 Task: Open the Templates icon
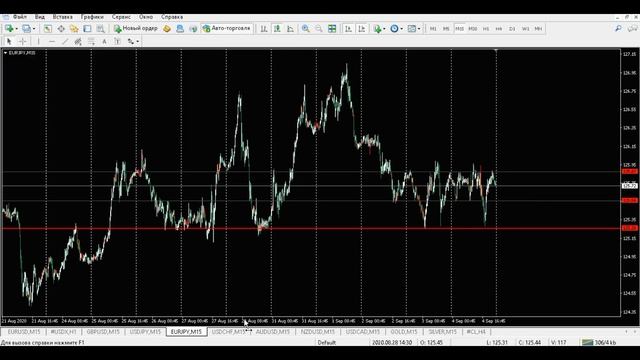pos(411,29)
